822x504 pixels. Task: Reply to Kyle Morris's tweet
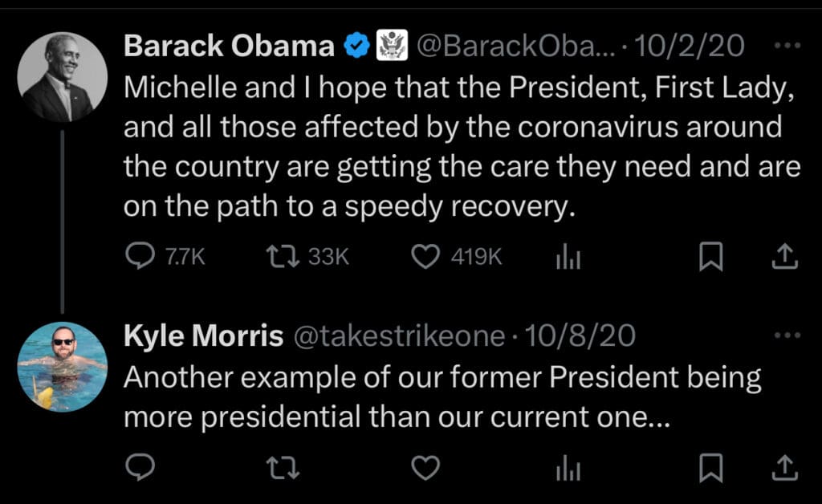click(142, 468)
